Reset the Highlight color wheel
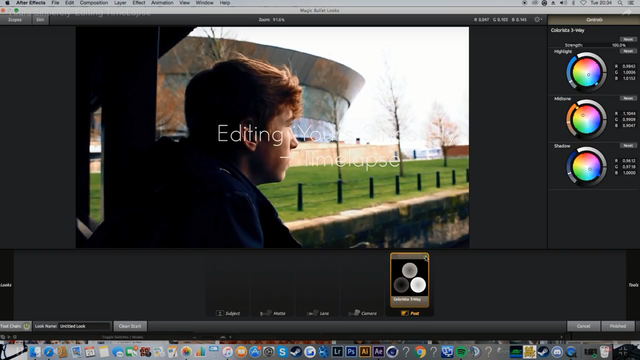This screenshot has height=360, width=640. pos(628,51)
